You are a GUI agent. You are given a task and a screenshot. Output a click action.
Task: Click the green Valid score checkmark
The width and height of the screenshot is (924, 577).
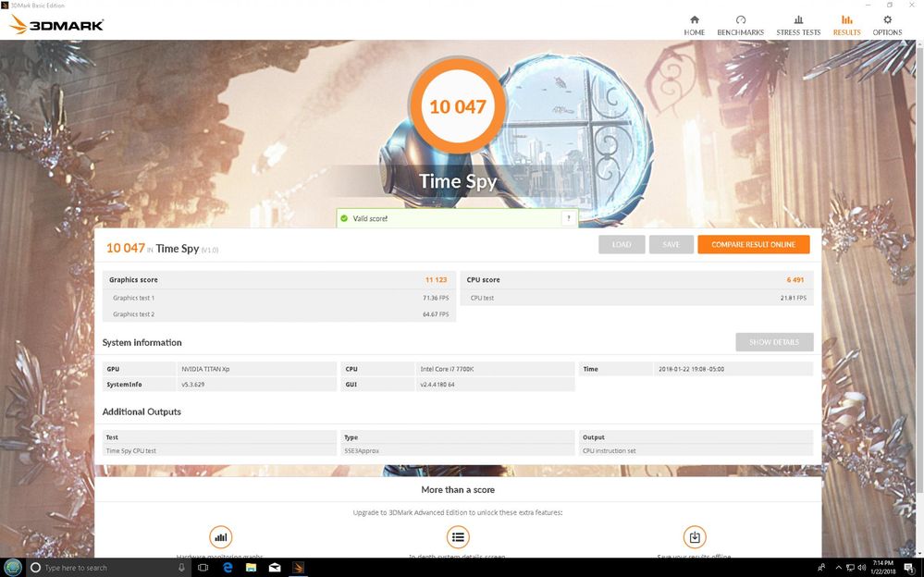[344, 218]
